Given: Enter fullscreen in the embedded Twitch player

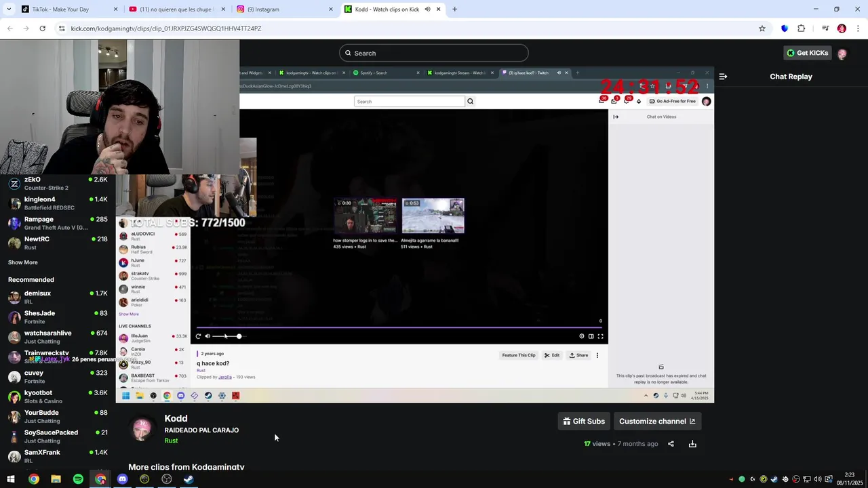Looking at the screenshot, I should coord(600,336).
